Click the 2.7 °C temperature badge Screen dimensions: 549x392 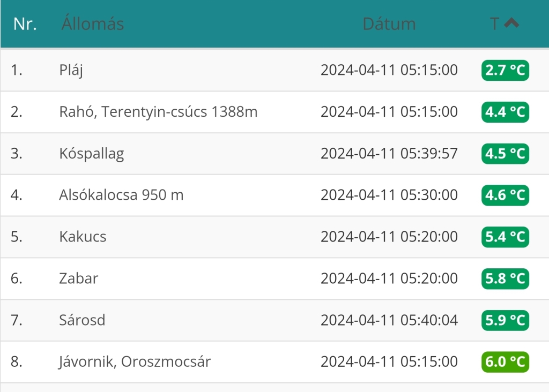505,70
